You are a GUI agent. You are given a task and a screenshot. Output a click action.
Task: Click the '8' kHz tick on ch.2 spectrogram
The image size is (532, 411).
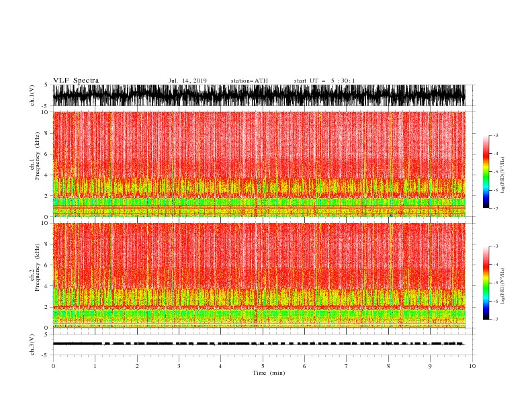(x=46, y=244)
